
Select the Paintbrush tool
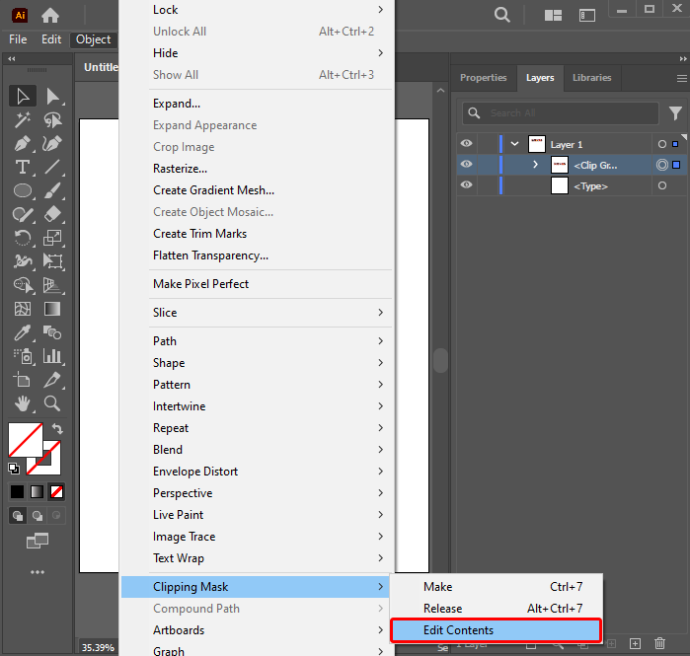[x=52, y=191]
